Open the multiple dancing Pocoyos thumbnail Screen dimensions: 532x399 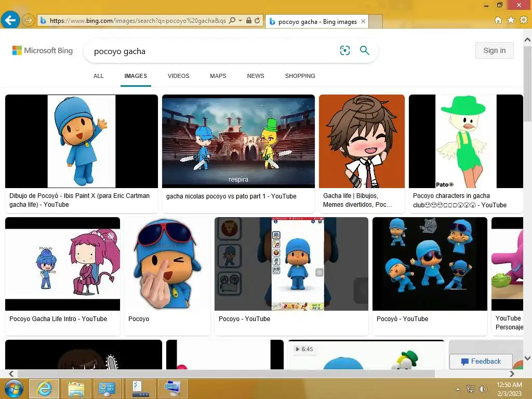pyautogui.click(x=430, y=263)
